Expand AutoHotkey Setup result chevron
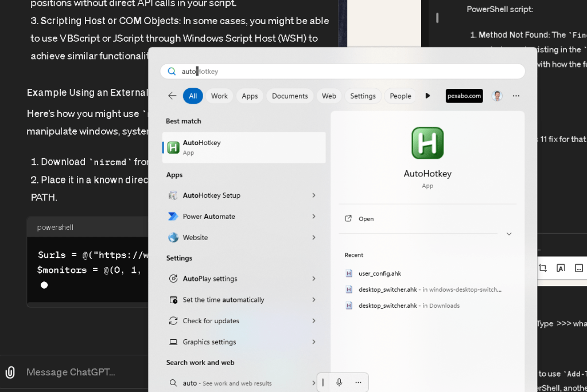This screenshot has width=587, height=392. click(x=314, y=195)
